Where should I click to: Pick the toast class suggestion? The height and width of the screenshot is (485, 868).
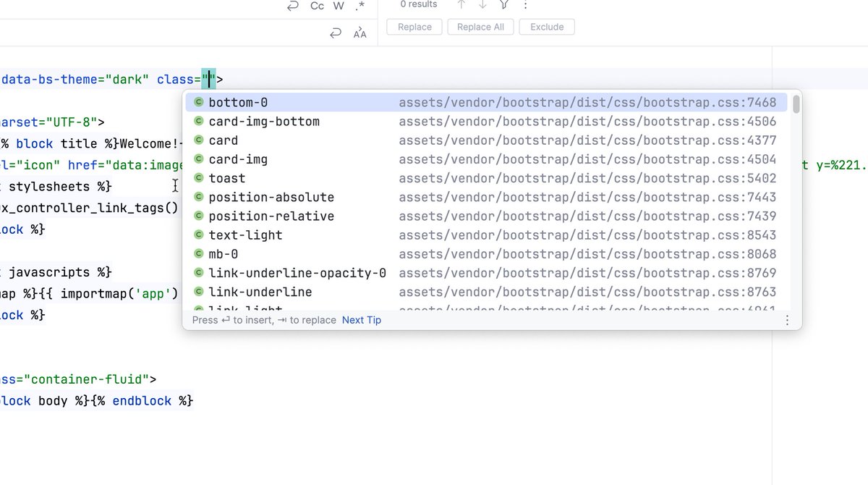coord(488,178)
